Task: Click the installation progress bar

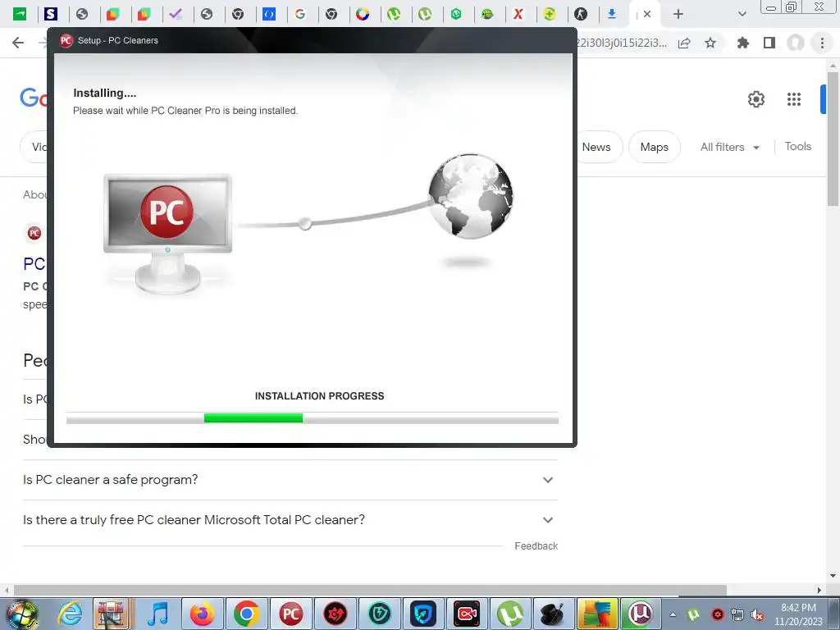Action: point(313,418)
